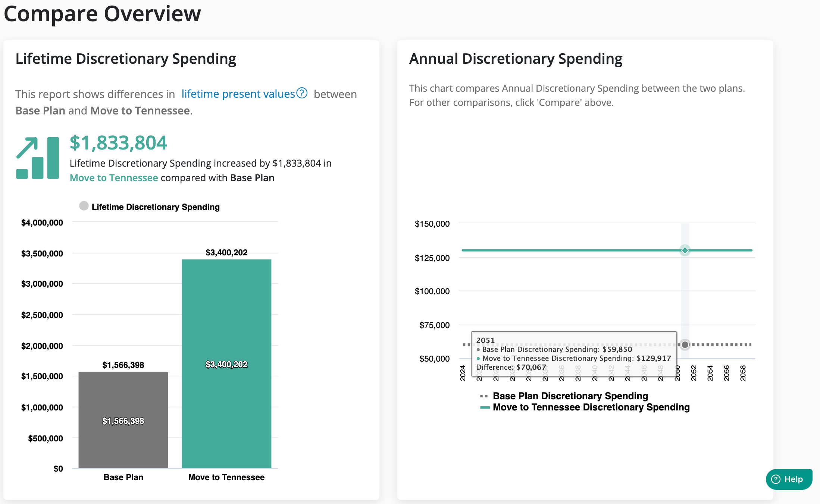Toggle Lifetime Discretionary Spending legend marker
Viewport: 820px width, 504px height.
pyautogui.click(x=84, y=206)
